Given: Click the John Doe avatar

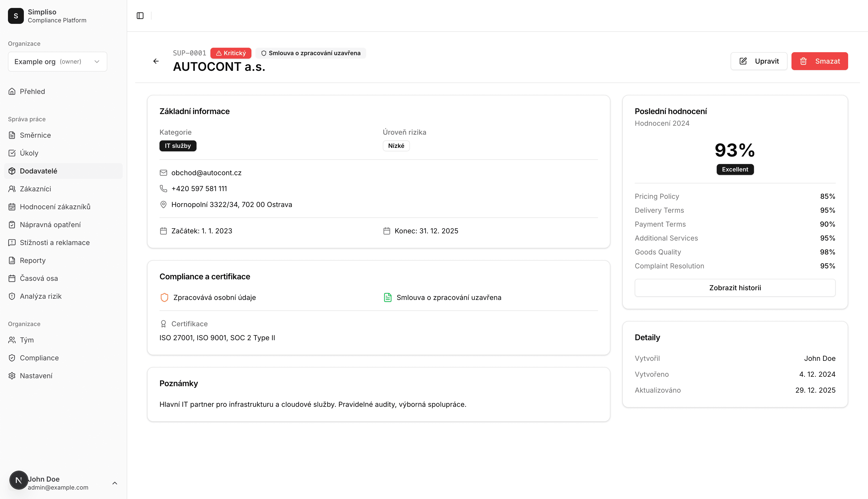Looking at the screenshot, I should [x=18, y=480].
